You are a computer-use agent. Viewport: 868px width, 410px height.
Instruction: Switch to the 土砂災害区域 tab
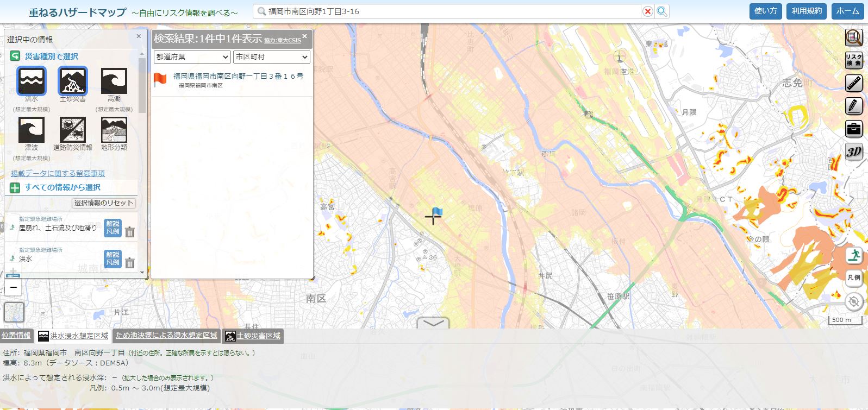[253, 336]
